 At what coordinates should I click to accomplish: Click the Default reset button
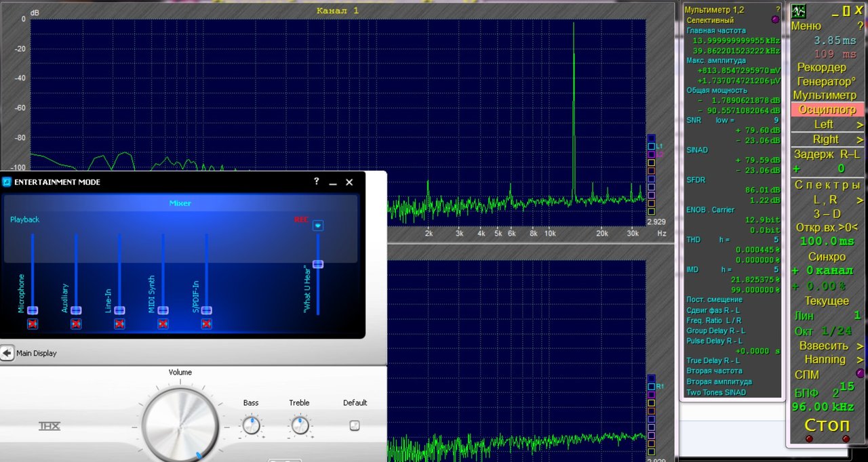click(x=355, y=425)
